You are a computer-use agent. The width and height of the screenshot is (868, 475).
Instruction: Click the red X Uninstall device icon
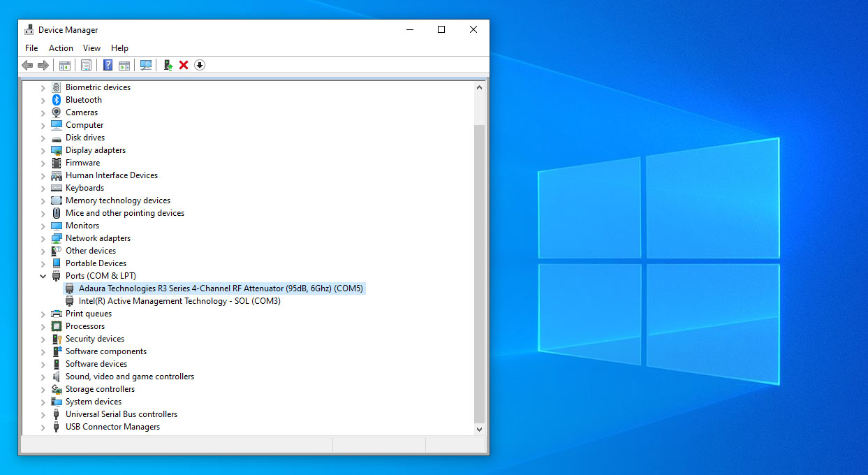[x=184, y=65]
